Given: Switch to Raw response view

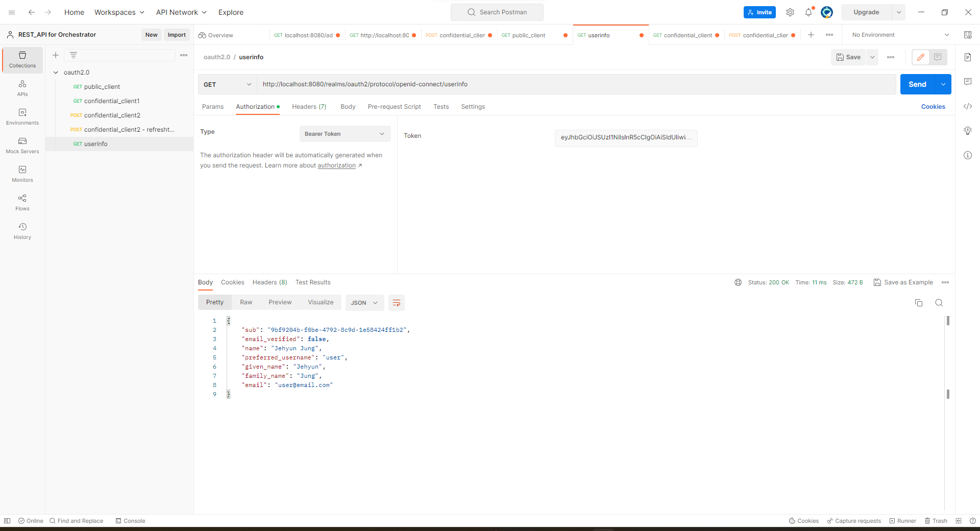Looking at the screenshot, I should tap(246, 302).
